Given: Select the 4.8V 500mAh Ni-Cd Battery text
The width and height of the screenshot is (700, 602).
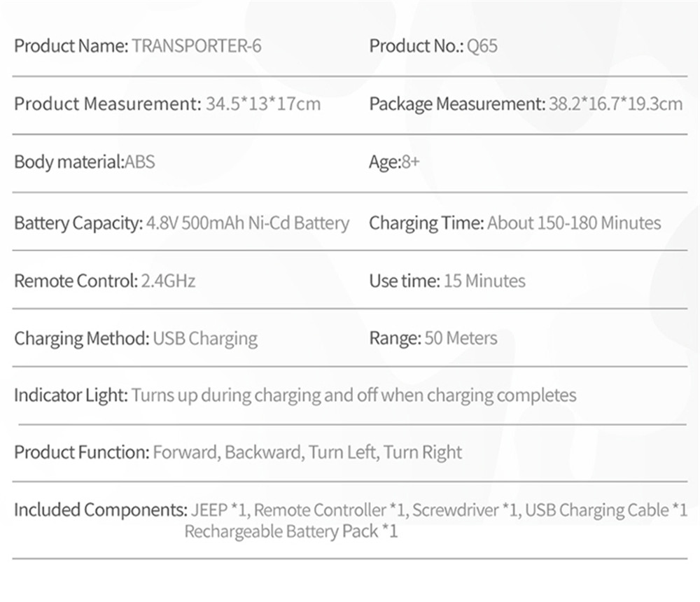Looking at the screenshot, I should click(248, 223).
